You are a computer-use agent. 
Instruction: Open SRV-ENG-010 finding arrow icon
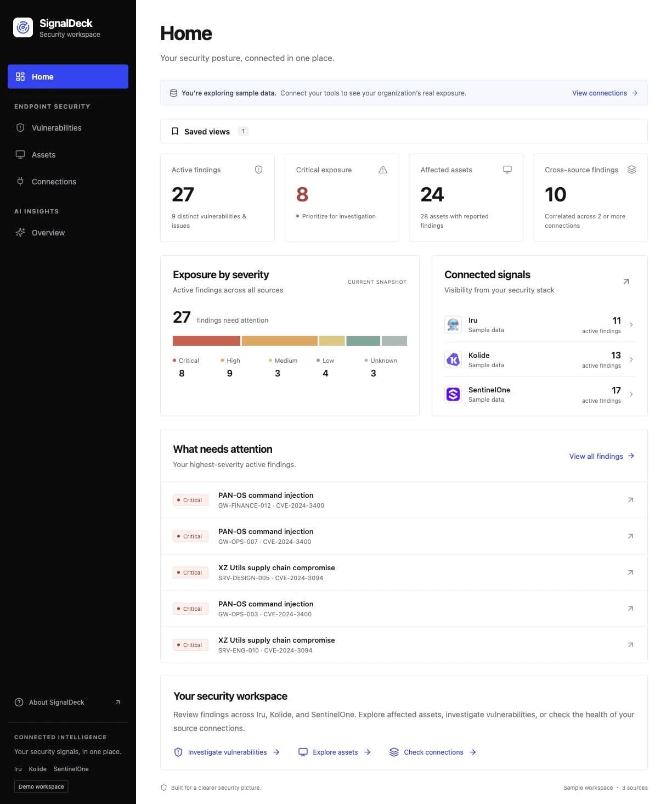[x=630, y=645]
